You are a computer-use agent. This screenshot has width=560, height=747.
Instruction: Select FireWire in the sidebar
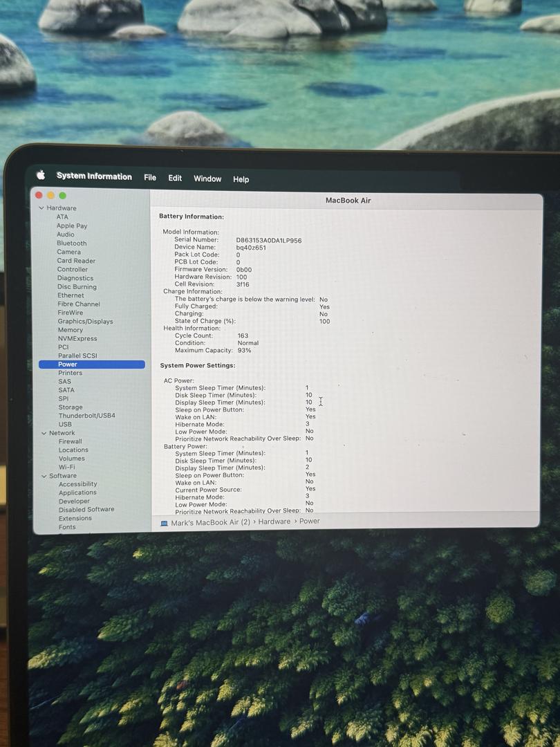(x=71, y=313)
